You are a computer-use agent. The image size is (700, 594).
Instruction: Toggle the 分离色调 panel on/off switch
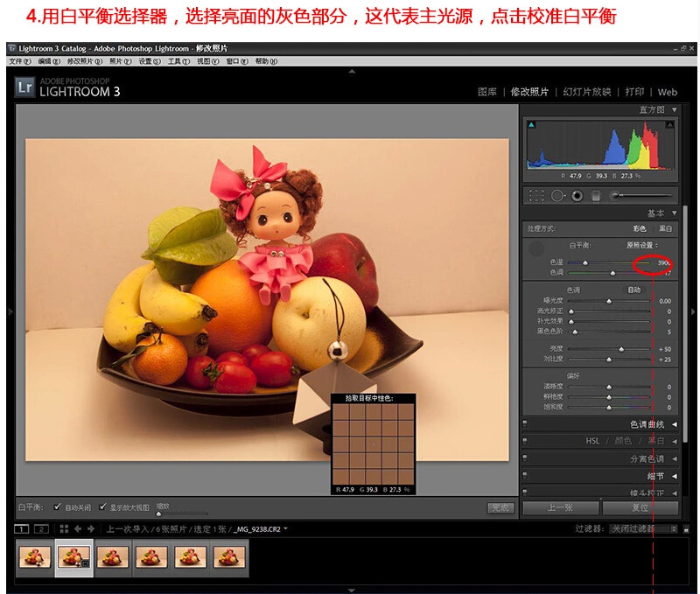[x=525, y=458]
